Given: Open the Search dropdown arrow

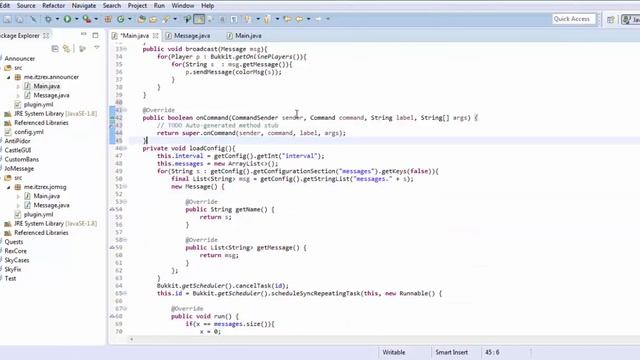Looking at the screenshot, I should [175, 19].
